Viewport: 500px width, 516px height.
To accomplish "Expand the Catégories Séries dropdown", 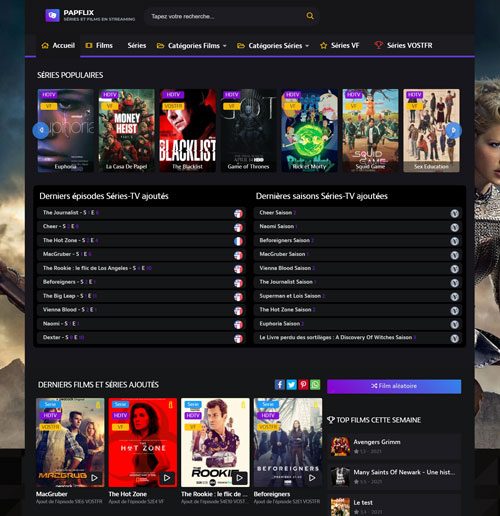I will pyautogui.click(x=273, y=46).
